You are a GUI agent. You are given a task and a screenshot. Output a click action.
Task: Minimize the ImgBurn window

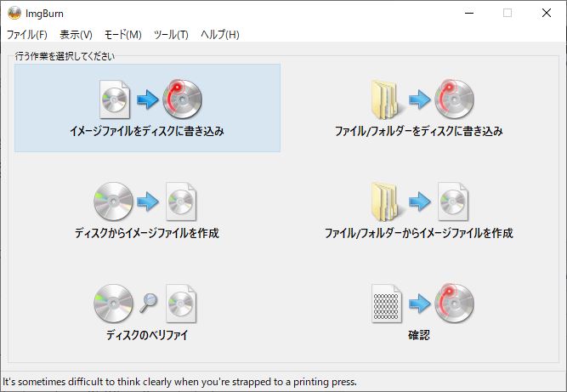click(x=469, y=13)
